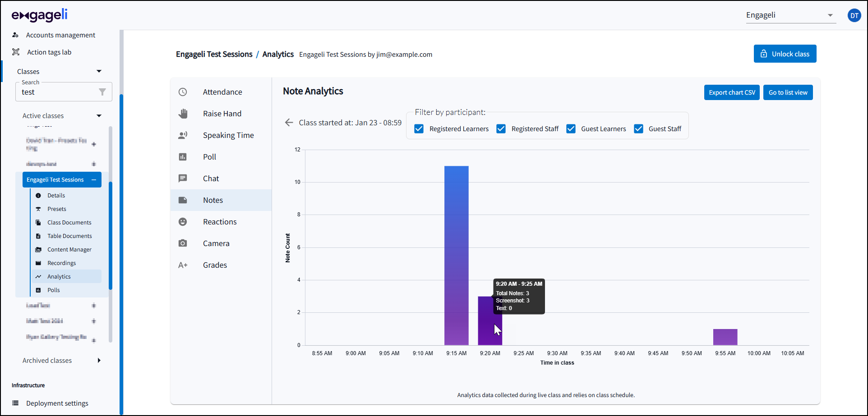
Task: Click the Class Documents icon
Action: tap(38, 223)
